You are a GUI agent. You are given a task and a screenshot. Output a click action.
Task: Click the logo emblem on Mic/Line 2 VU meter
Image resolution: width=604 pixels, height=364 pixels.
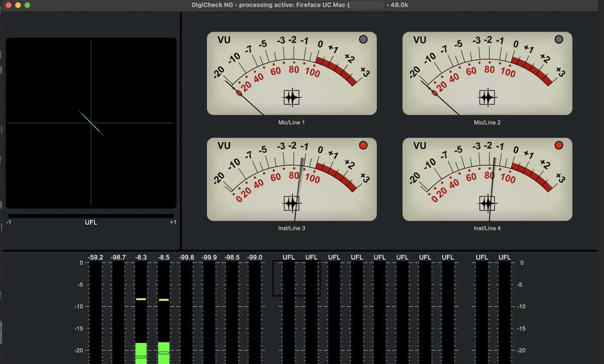[x=487, y=98]
